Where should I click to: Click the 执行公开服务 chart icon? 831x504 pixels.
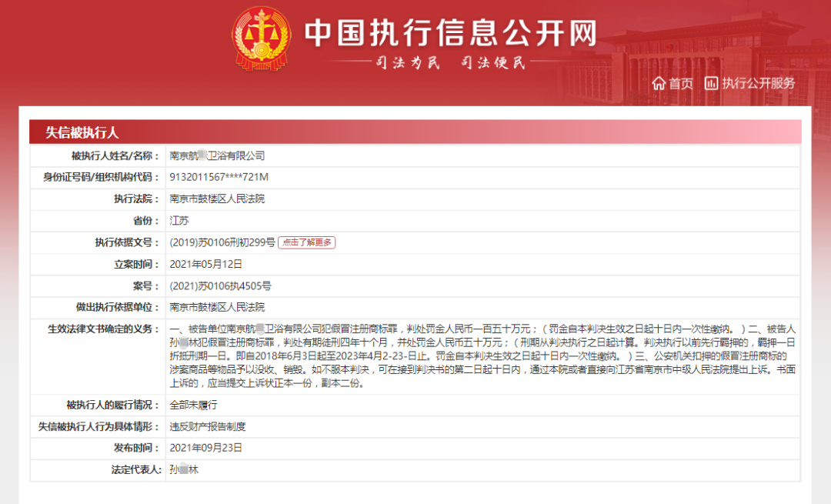point(711,83)
